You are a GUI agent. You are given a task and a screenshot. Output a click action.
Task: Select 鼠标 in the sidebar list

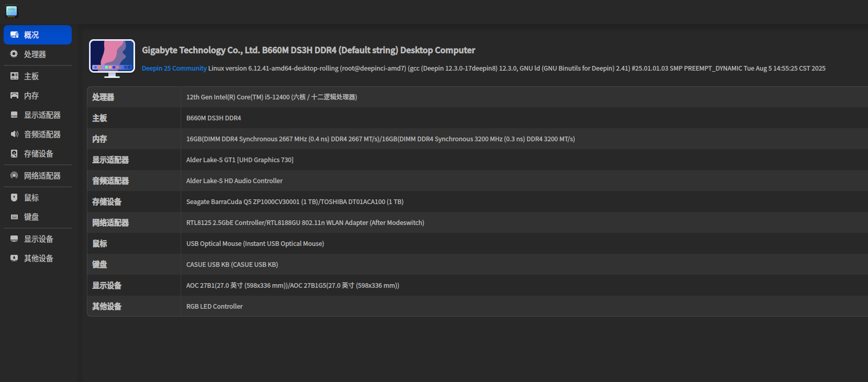pos(38,198)
